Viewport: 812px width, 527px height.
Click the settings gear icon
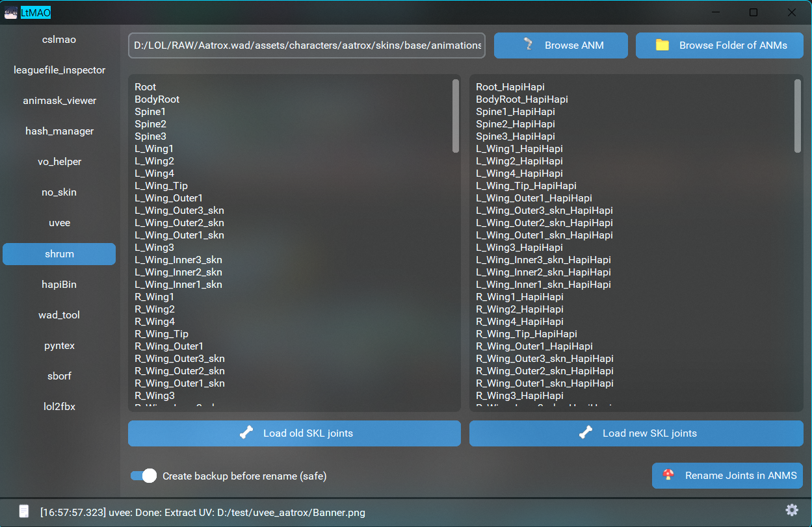pyautogui.click(x=791, y=510)
